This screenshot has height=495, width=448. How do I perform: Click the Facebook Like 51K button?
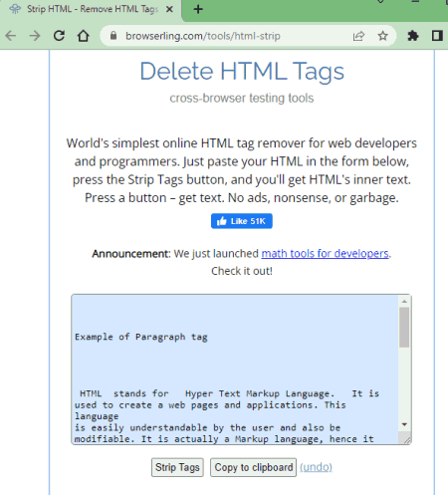coord(242,221)
